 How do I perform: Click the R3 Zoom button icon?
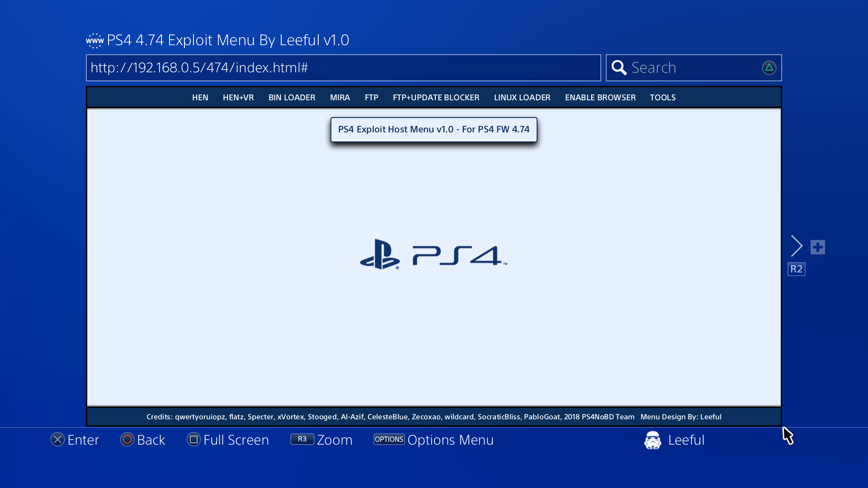point(302,439)
